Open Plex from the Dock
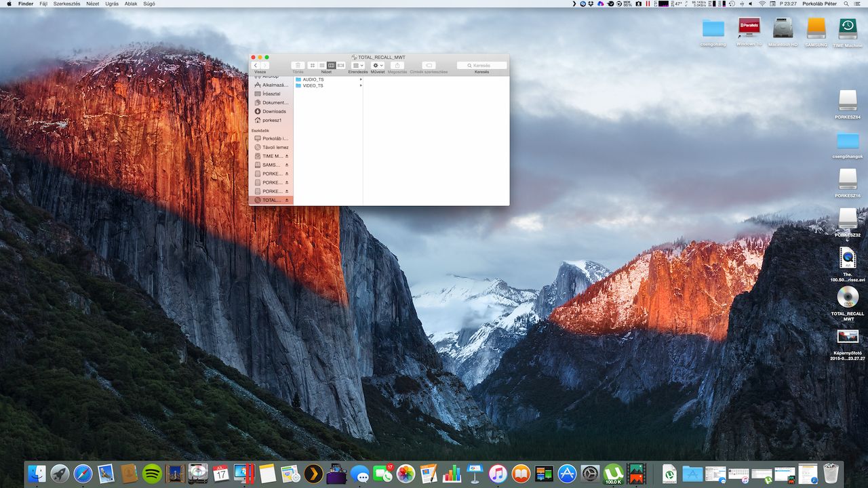This screenshot has height=488, width=868. click(313, 473)
